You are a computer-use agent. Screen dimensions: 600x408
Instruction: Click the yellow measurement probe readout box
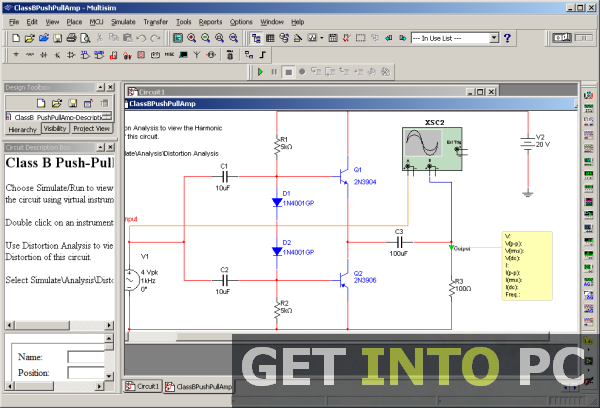[x=527, y=265]
